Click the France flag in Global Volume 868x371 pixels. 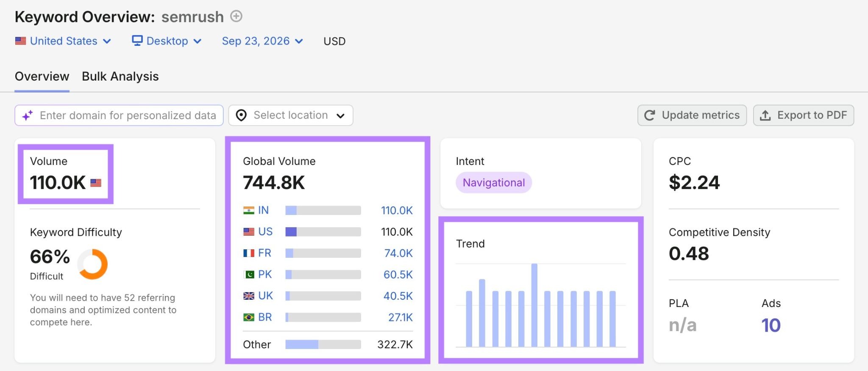249,253
